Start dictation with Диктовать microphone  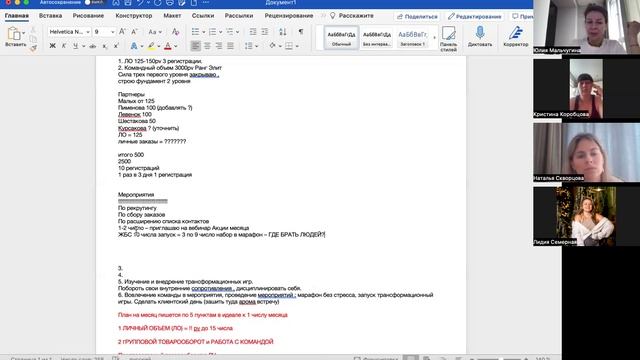point(480,36)
